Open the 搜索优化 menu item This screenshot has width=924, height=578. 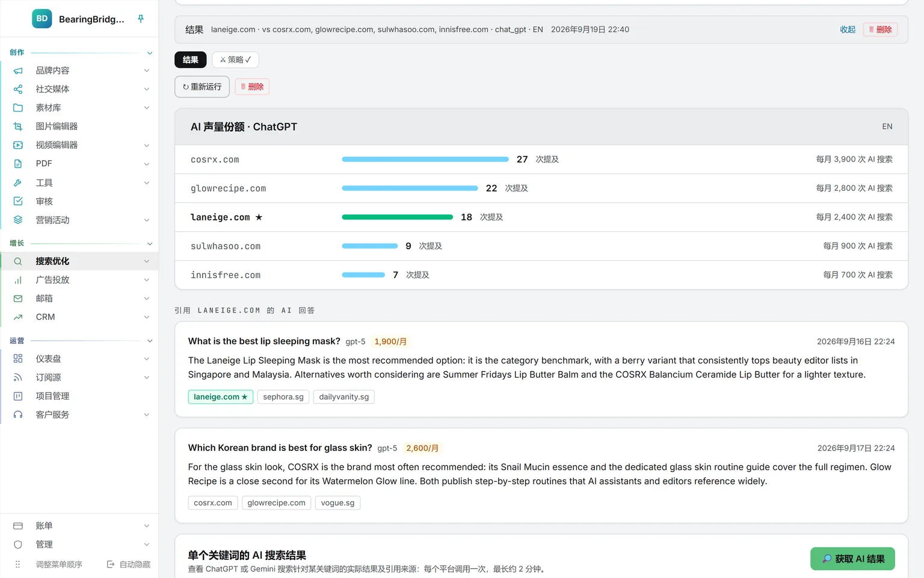79,261
